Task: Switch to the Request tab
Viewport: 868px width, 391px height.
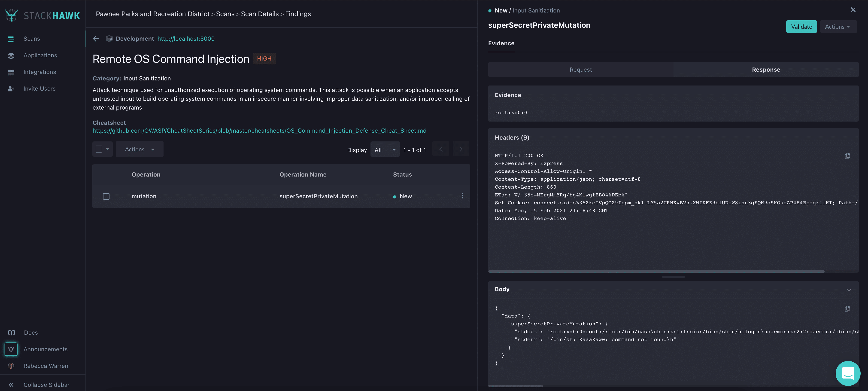Action: tap(581, 70)
